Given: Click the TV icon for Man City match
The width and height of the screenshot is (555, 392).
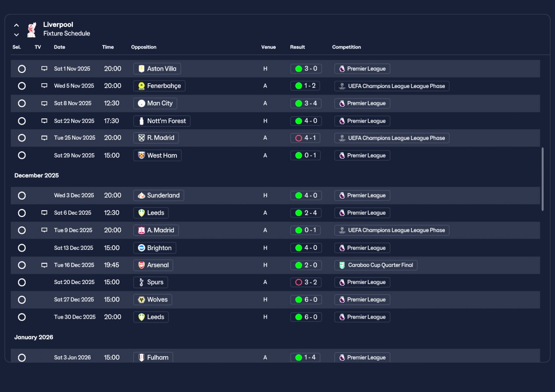Looking at the screenshot, I should coord(44,103).
